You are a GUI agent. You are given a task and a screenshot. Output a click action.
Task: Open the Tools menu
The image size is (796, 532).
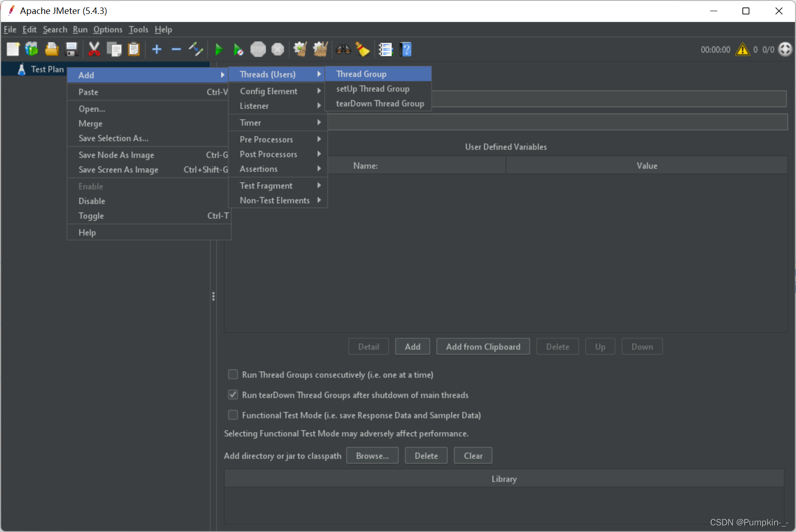click(x=138, y=29)
